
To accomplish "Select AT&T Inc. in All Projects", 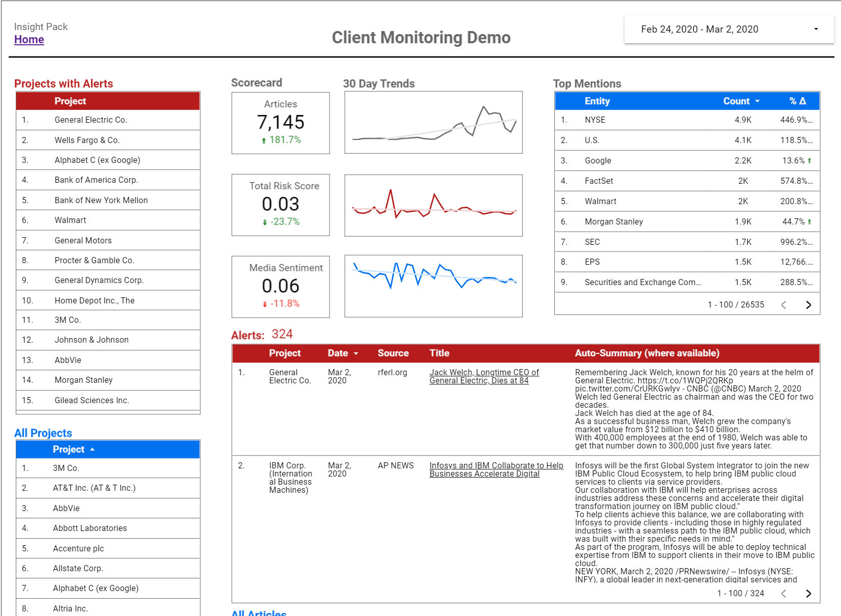I will coord(108,488).
